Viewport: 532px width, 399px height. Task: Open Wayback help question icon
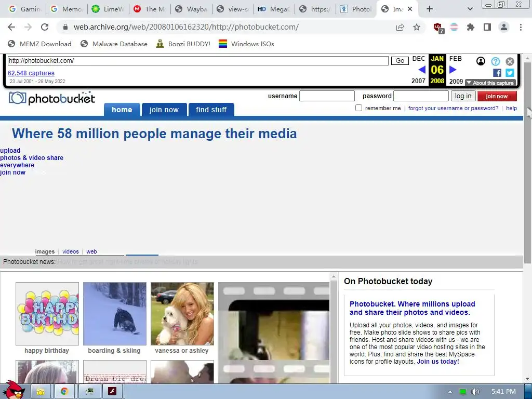click(495, 61)
